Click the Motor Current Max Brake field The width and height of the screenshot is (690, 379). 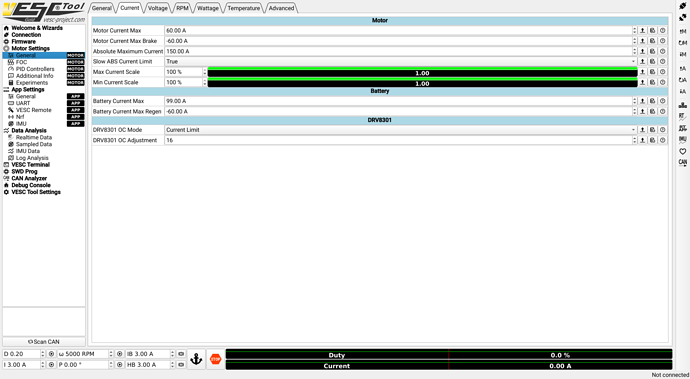click(398, 41)
